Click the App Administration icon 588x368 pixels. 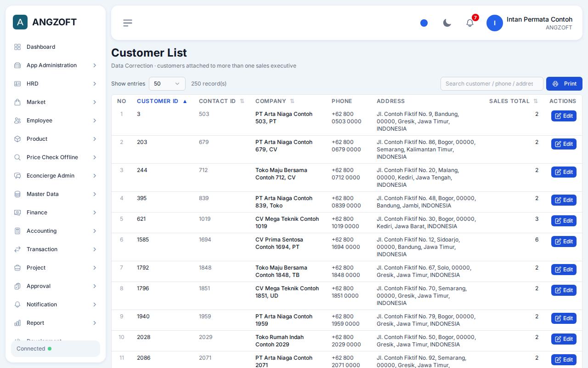[17, 65]
